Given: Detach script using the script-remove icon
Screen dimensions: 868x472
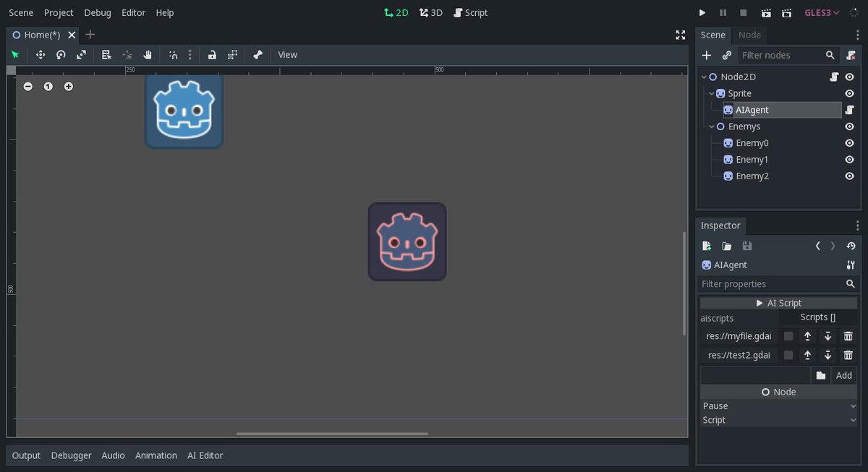Looking at the screenshot, I should coord(851,55).
